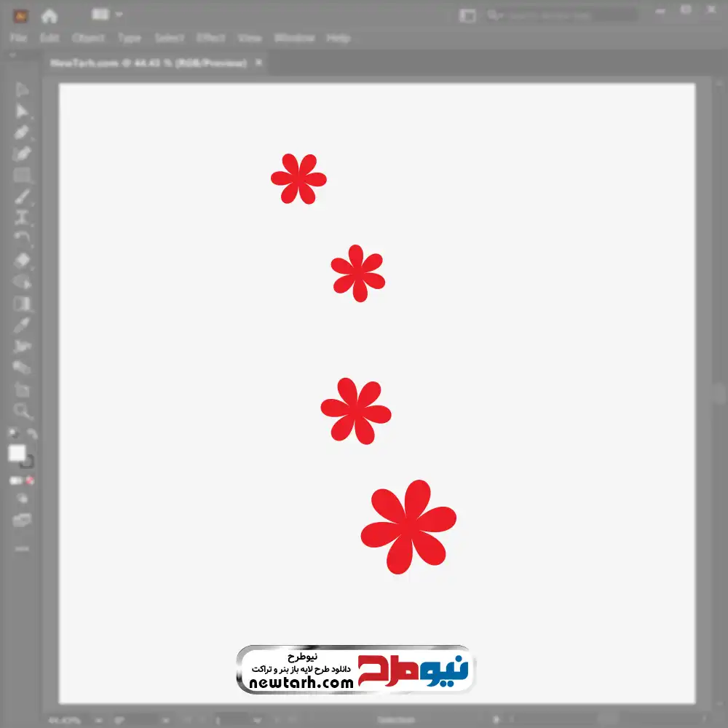Open Arrange Documents dropdown
The width and height of the screenshot is (728, 728).
click(x=107, y=15)
